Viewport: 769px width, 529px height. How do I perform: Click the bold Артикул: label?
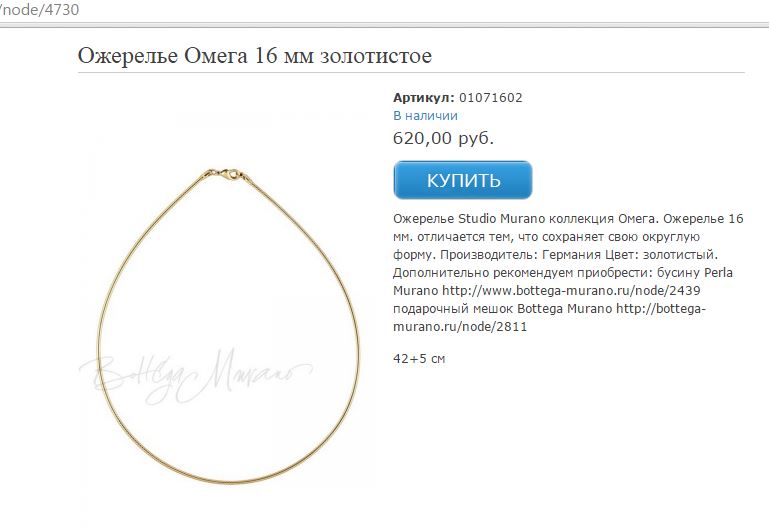pos(424,98)
